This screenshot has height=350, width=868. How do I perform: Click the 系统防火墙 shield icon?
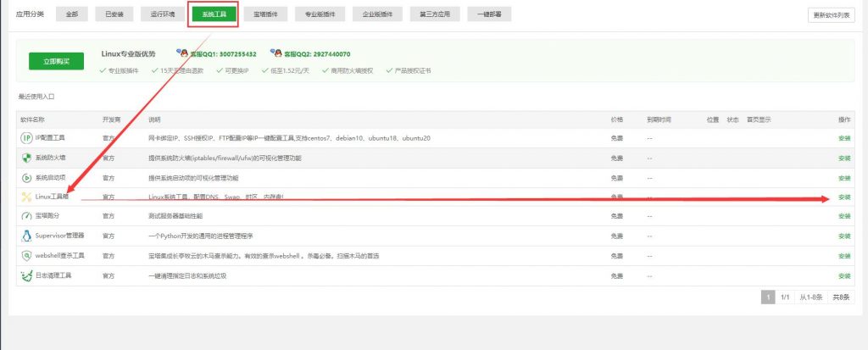[26, 158]
